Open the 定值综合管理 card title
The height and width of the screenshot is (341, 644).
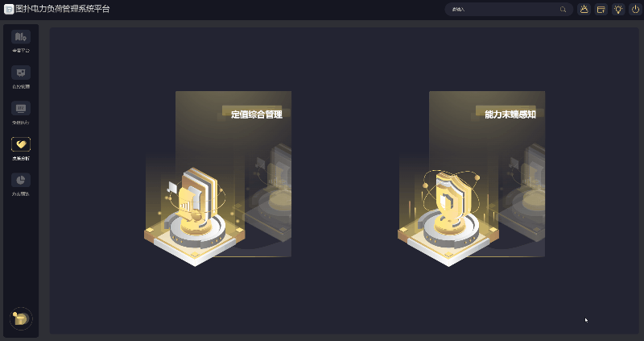click(x=257, y=114)
